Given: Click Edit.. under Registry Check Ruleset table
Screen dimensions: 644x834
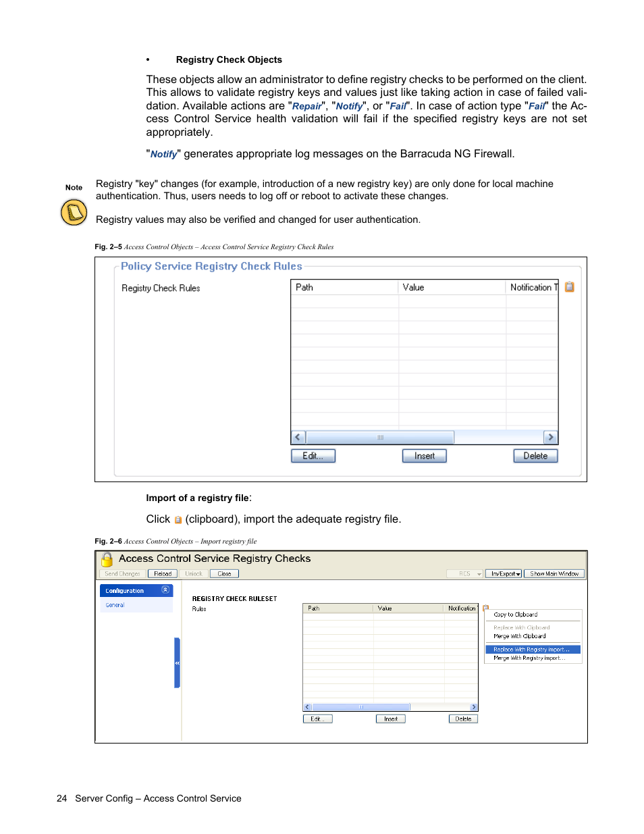Looking at the screenshot, I should point(318,719).
